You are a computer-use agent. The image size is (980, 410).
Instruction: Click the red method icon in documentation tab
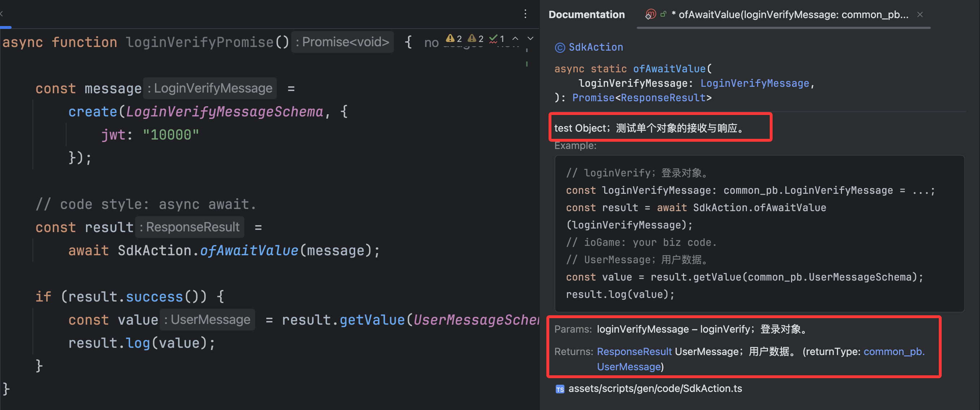(650, 14)
